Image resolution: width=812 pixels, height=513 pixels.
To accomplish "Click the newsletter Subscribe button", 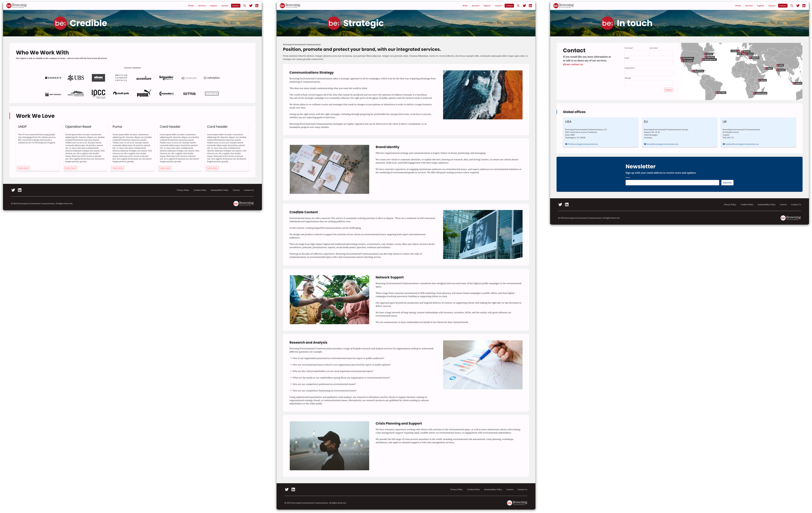I will (x=727, y=183).
